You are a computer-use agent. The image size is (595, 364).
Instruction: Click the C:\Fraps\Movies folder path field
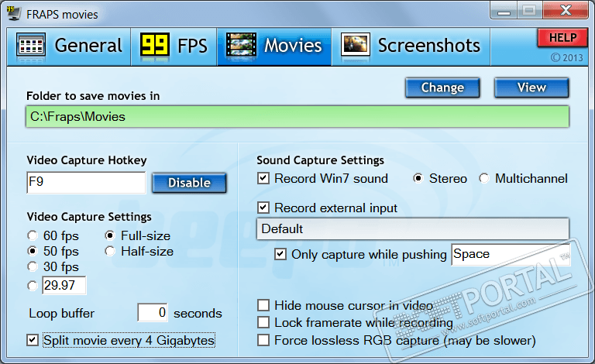coord(297,117)
